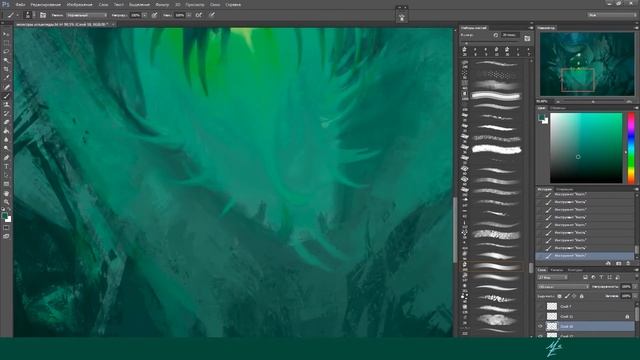Open brush flow slider arrow
This screenshot has height=360, width=640.
click(x=189, y=15)
